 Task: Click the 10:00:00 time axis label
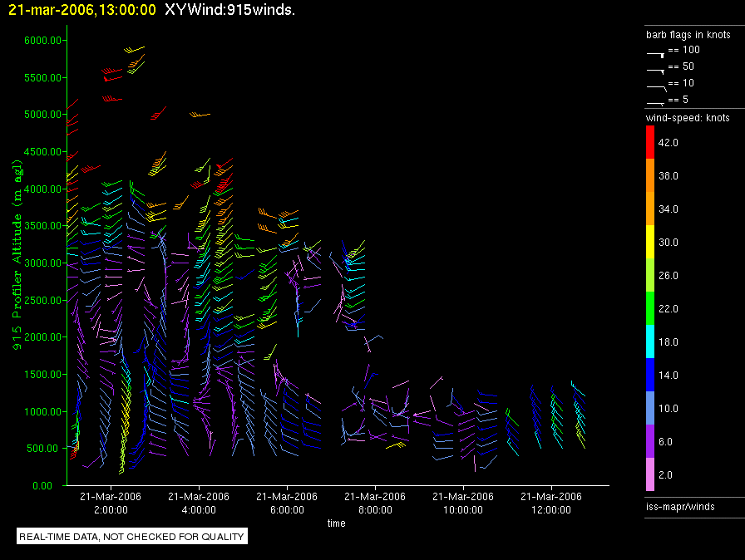pyautogui.click(x=463, y=510)
